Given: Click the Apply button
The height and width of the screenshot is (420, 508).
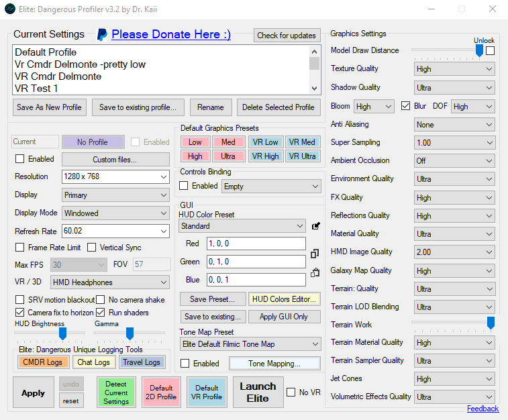Looking at the screenshot, I should (x=33, y=392).
